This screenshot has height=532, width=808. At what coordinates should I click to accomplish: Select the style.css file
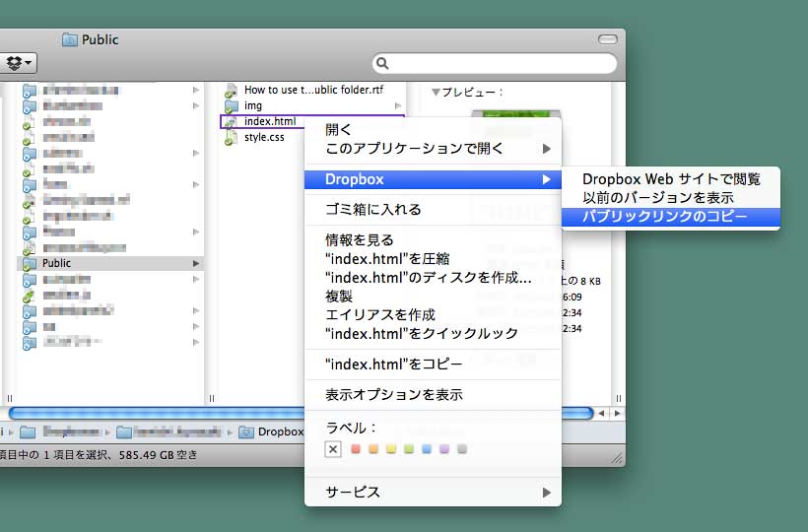264,137
